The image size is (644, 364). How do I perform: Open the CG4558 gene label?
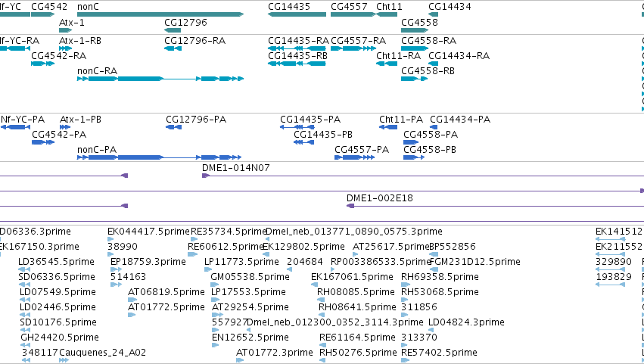pyautogui.click(x=419, y=22)
